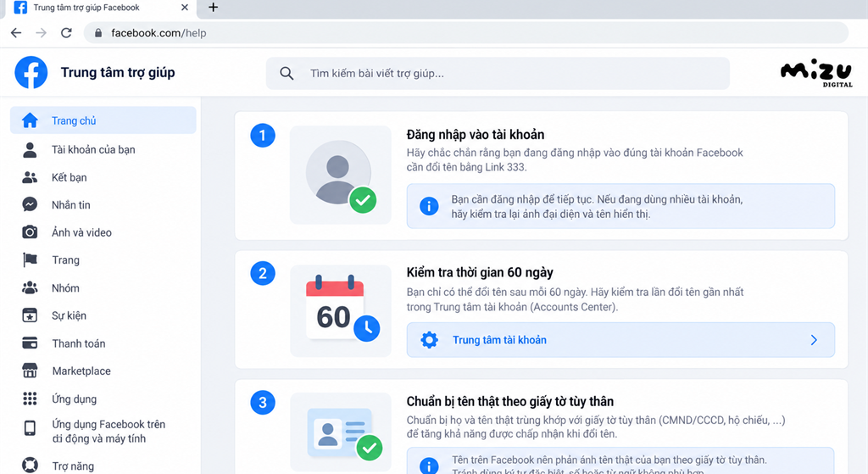The image size is (868, 474).
Task: Open a new browser tab with plus
Action: (x=213, y=7)
